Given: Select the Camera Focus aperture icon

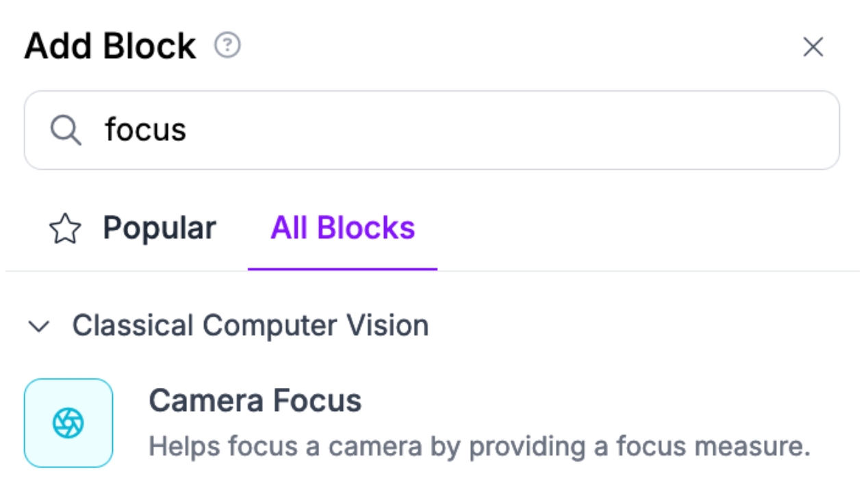Looking at the screenshot, I should (68, 423).
